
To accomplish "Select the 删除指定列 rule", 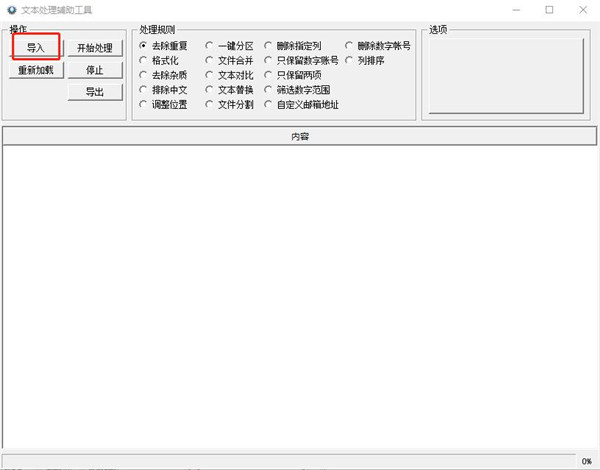I will 269,46.
